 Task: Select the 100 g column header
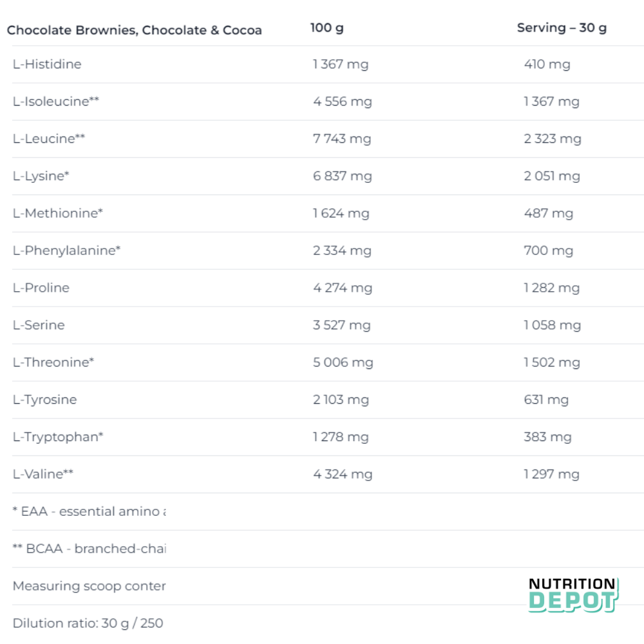327,28
